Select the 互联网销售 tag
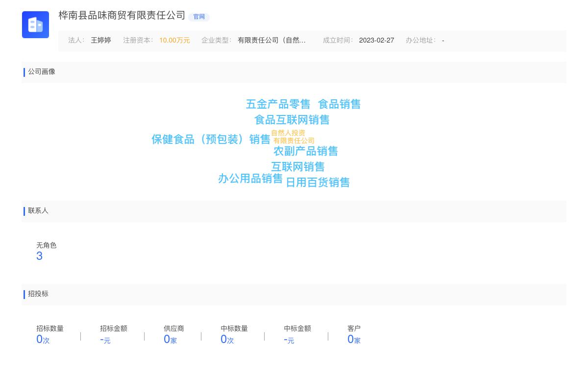The image size is (588, 368). (x=298, y=167)
